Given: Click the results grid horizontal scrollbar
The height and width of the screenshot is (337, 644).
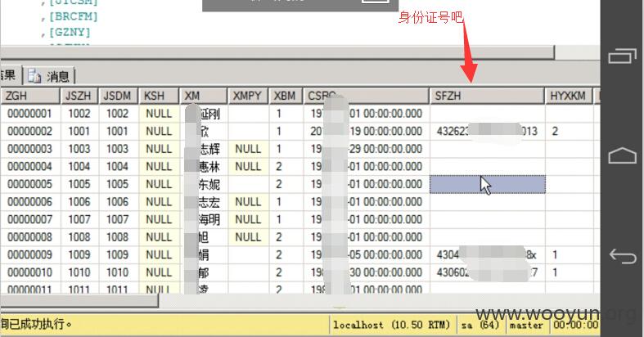Looking at the screenshot, I should coord(79,301).
